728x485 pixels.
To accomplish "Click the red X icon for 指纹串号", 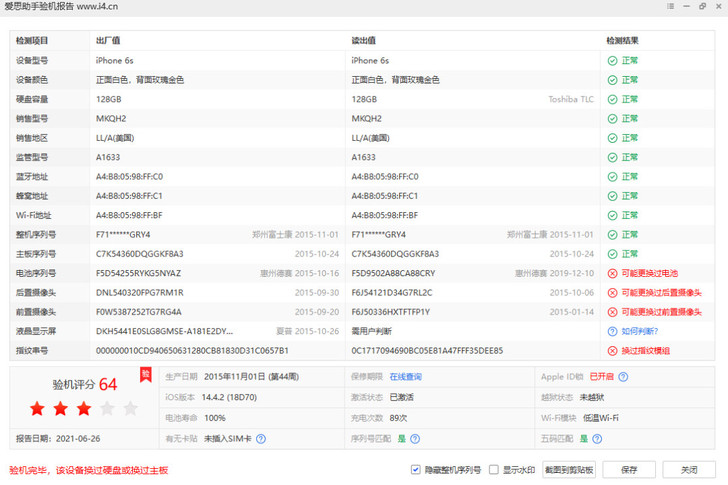I will pyautogui.click(x=612, y=351).
